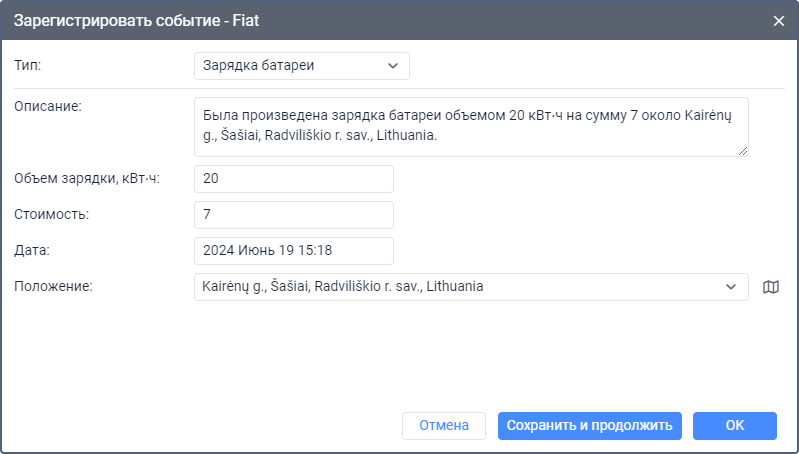The image size is (799, 454).
Task: Open the Дата field to change date
Action: [x=293, y=251]
